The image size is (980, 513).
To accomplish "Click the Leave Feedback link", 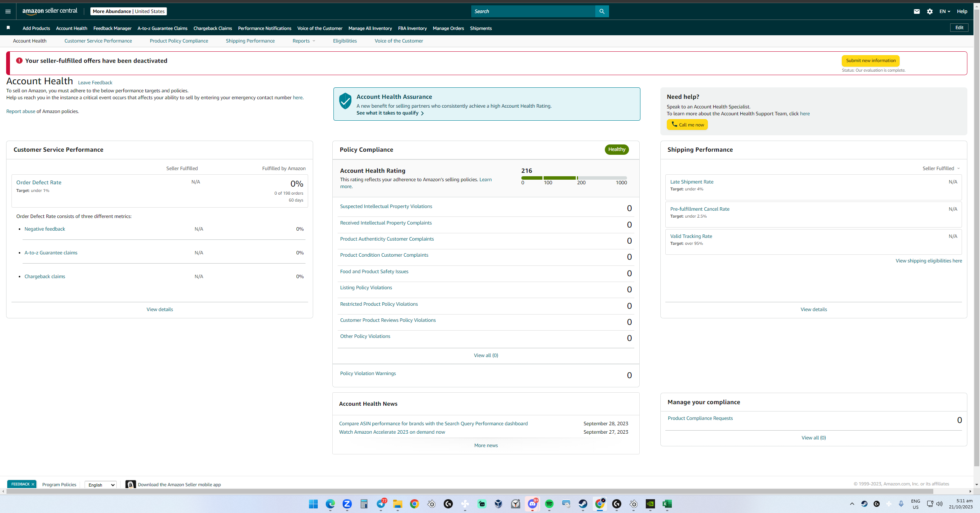I will 95,83.
